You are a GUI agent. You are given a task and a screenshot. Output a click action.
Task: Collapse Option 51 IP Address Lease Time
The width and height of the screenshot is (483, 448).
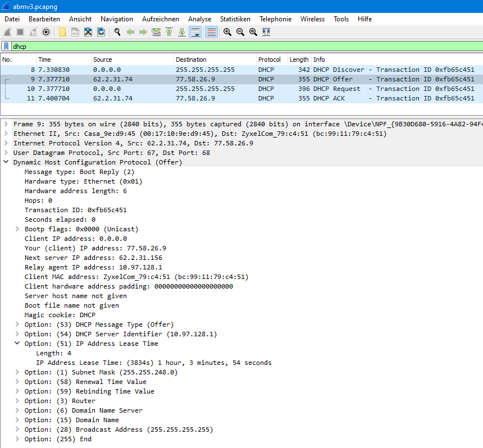point(17,344)
